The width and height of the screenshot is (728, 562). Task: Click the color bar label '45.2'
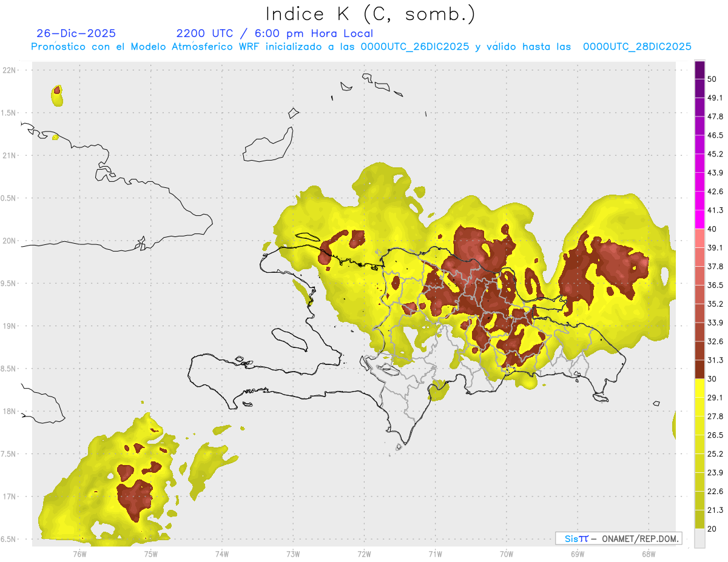[x=715, y=154]
